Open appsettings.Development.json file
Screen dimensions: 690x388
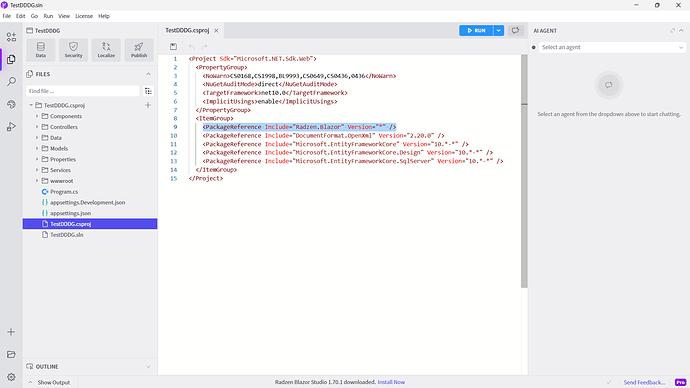pyautogui.click(x=88, y=202)
